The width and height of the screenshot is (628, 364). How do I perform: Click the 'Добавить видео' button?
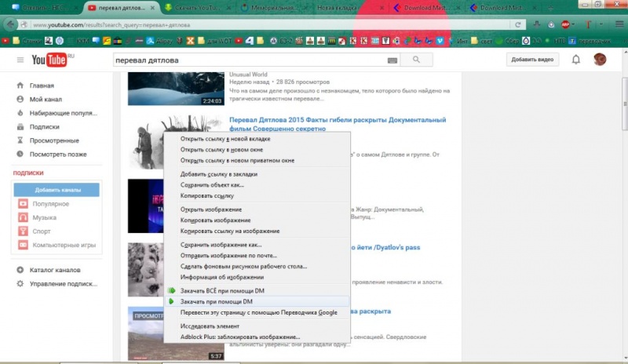(x=533, y=60)
